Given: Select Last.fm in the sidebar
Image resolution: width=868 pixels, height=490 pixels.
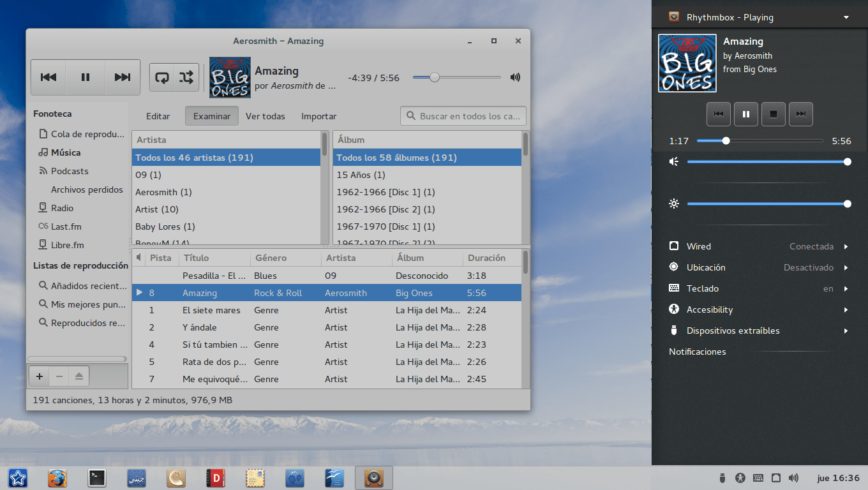Looking at the screenshot, I should tap(66, 226).
